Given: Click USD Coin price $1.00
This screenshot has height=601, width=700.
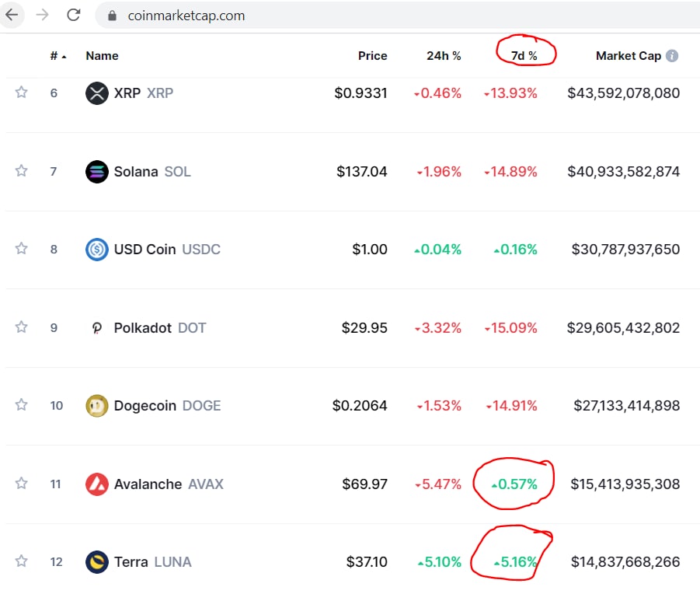Looking at the screenshot, I should pos(370,250).
